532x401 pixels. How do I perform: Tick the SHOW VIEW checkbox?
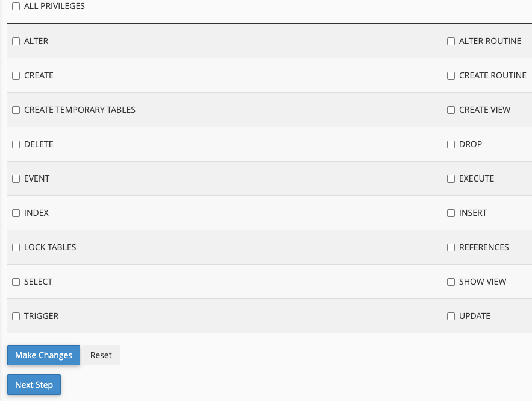(451, 282)
